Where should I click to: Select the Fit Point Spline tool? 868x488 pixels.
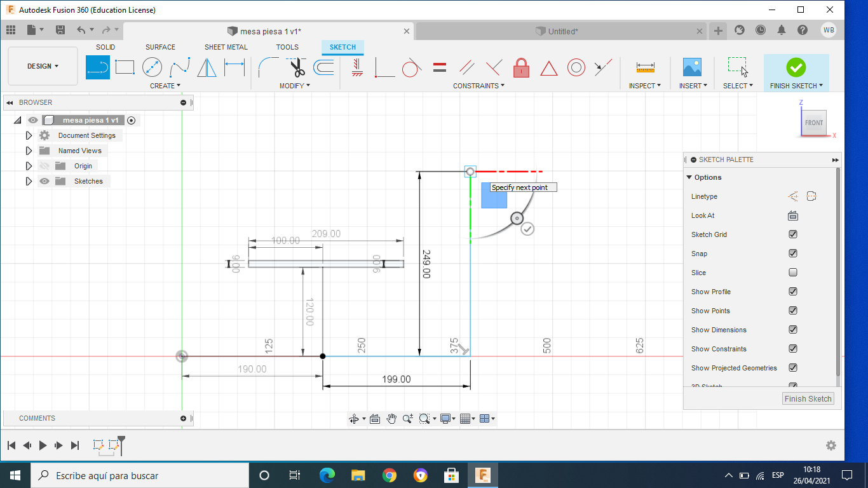pyautogui.click(x=179, y=67)
